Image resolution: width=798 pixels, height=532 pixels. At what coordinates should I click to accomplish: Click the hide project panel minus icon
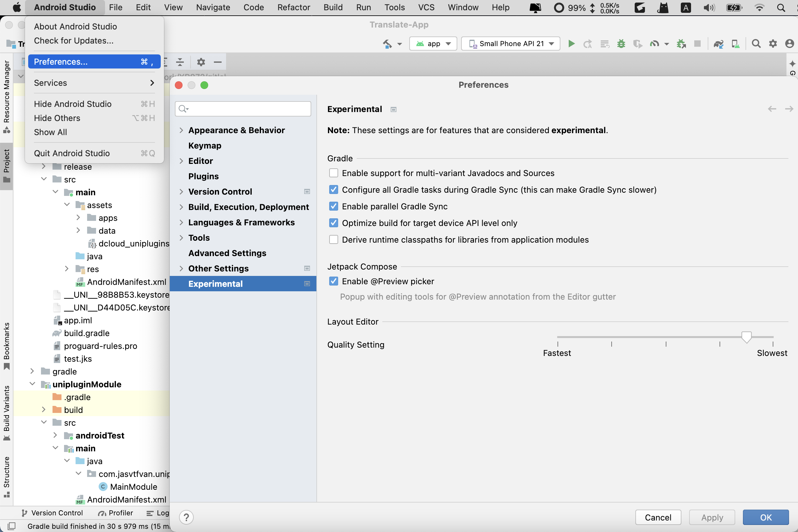(217, 62)
